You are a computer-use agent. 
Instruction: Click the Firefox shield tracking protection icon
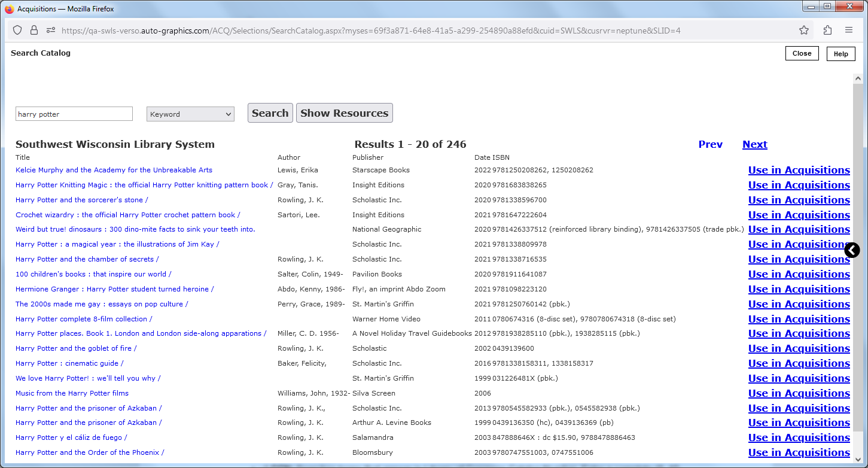pyautogui.click(x=17, y=31)
